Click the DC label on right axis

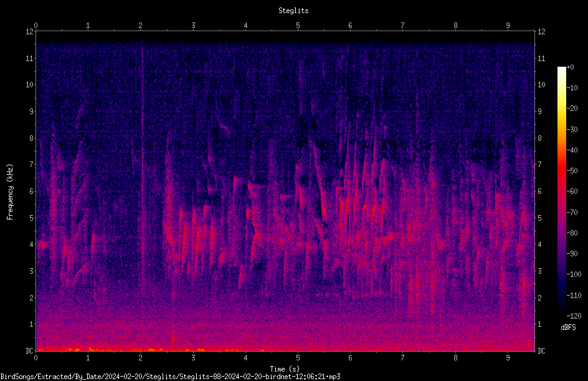[x=541, y=351]
